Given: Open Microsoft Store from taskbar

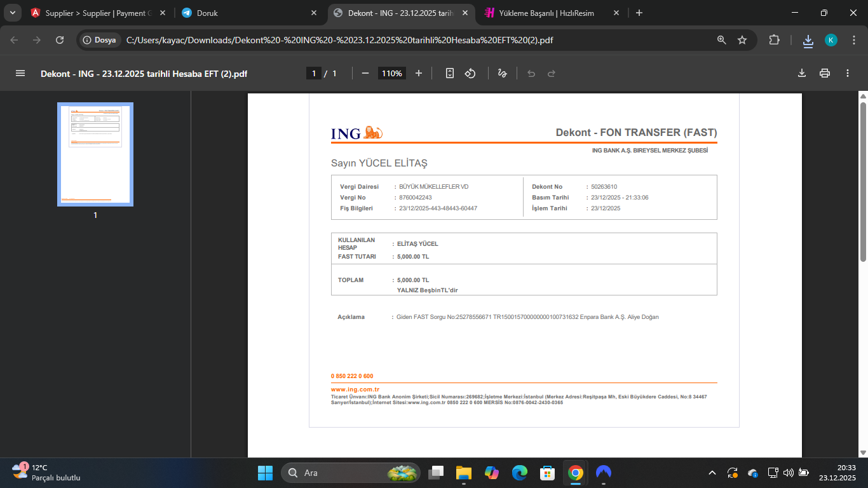Looking at the screenshot, I should click(548, 473).
